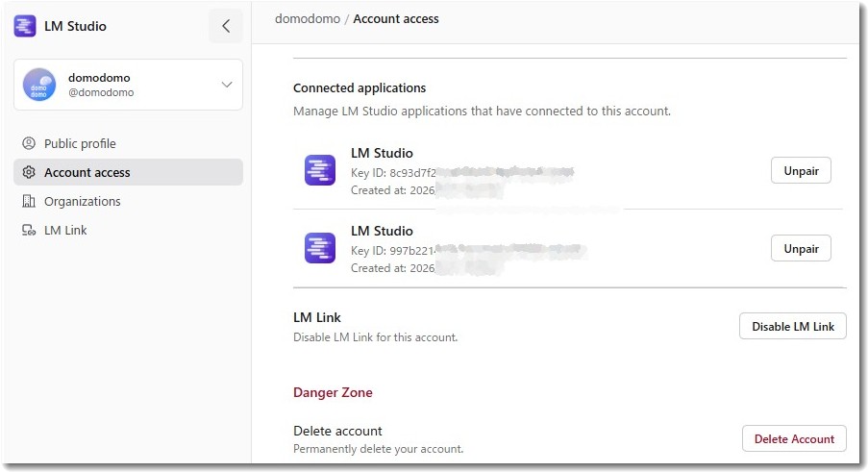Click the LM Studio logo icon in sidebar
The width and height of the screenshot is (868, 472).
(x=25, y=26)
